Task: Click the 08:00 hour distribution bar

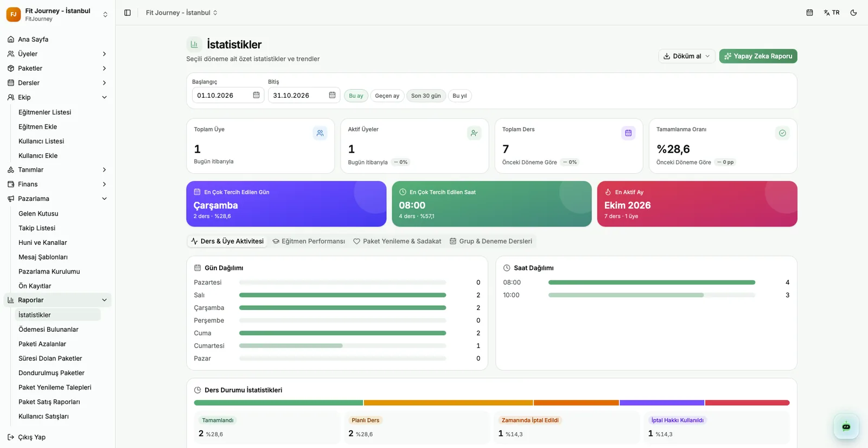Action: click(652, 282)
